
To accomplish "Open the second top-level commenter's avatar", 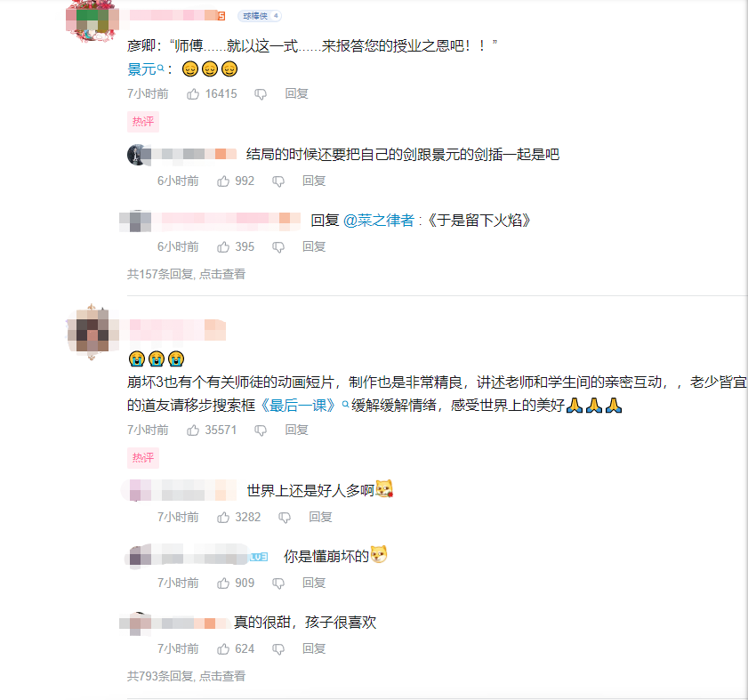I will [92, 331].
